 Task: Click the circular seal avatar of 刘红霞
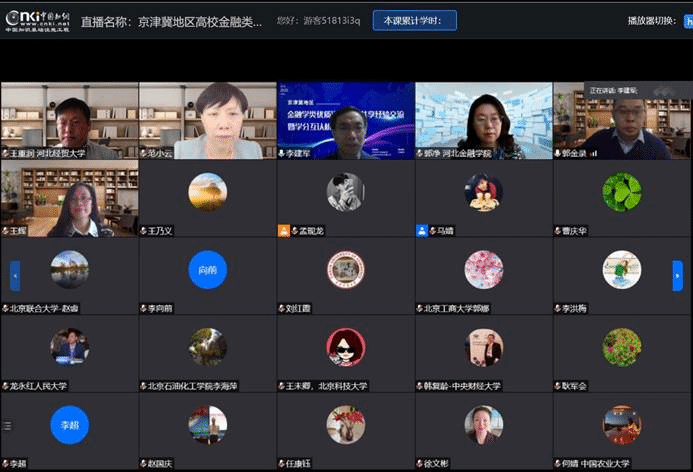[x=345, y=269]
